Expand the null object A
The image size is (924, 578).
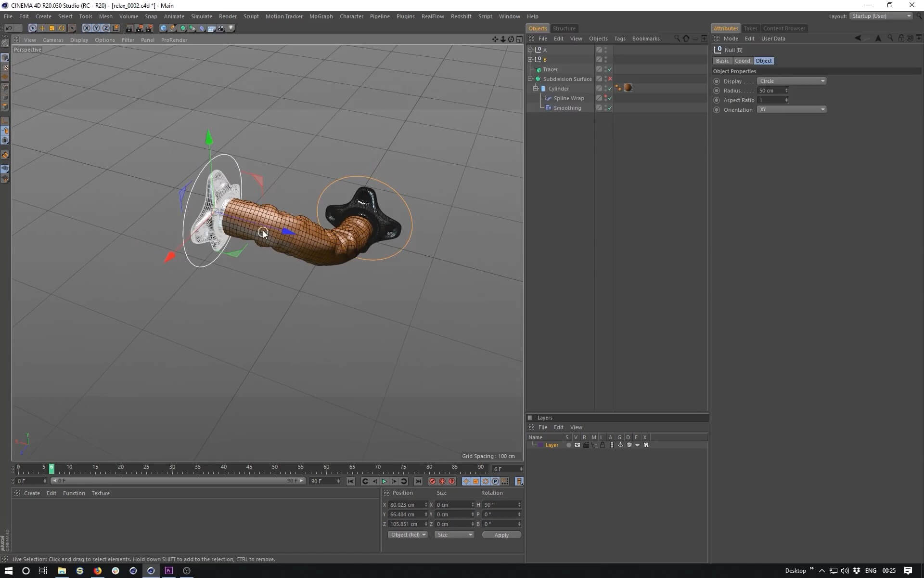click(x=530, y=50)
